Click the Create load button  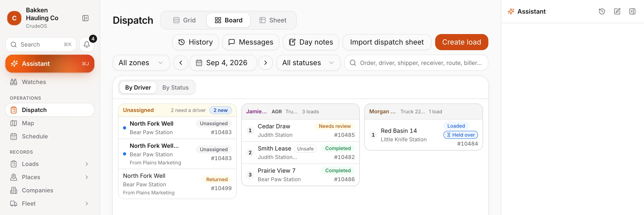coord(462,42)
